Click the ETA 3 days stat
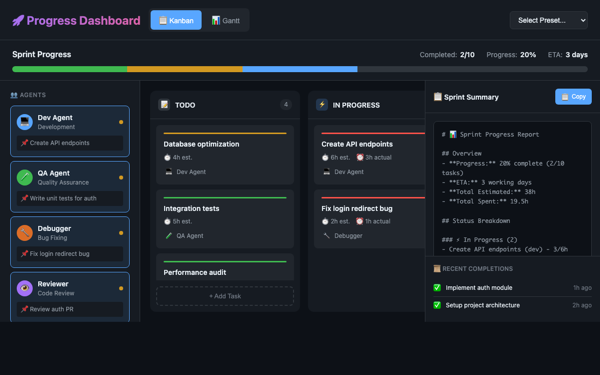 coord(567,55)
